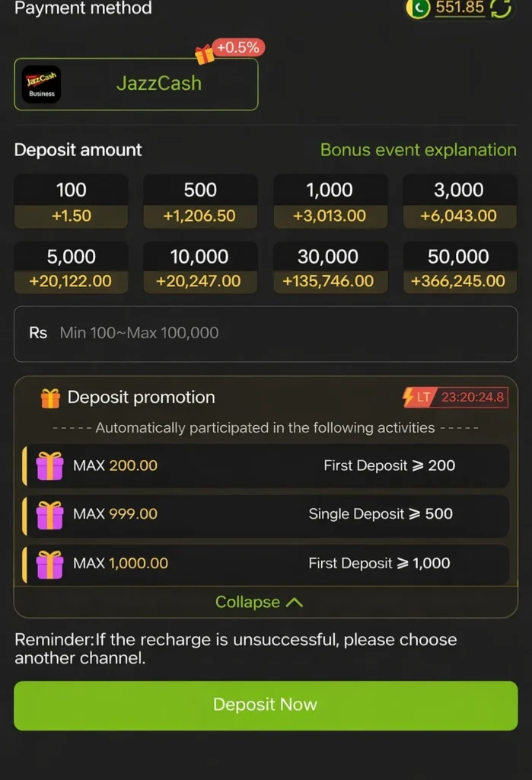Choose the 5,000 deposit amount

click(71, 268)
